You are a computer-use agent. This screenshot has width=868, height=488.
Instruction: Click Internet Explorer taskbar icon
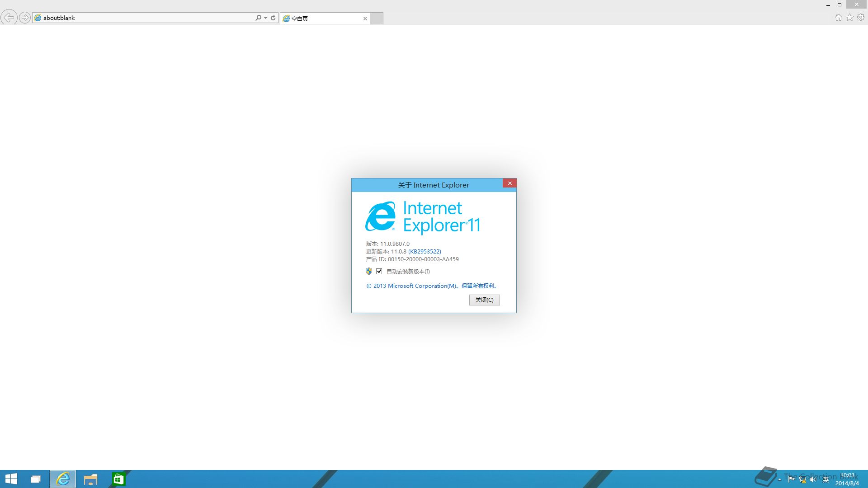[x=63, y=479]
